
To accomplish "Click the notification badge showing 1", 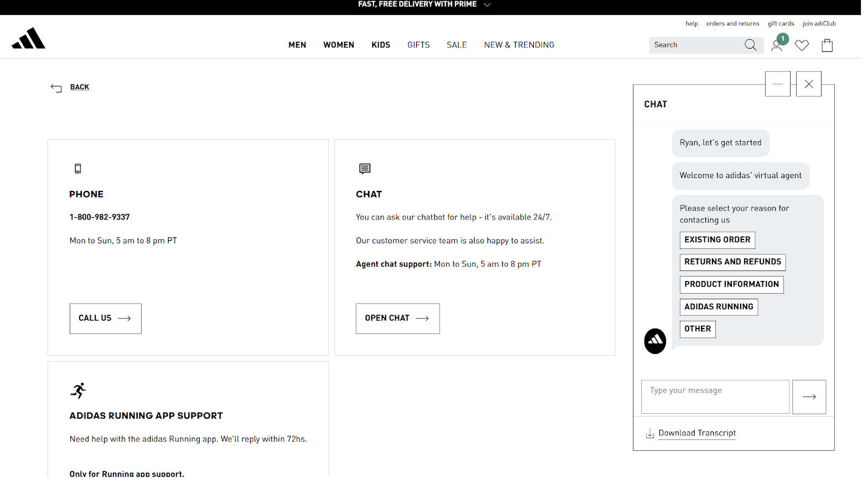I will click(x=782, y=39).
